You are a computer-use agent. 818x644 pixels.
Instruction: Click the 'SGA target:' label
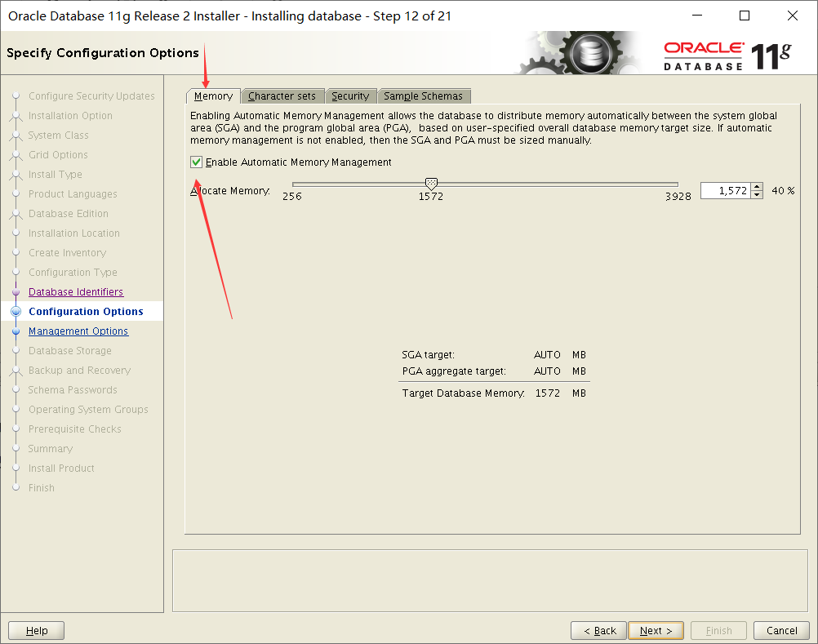tap(429, 355)
